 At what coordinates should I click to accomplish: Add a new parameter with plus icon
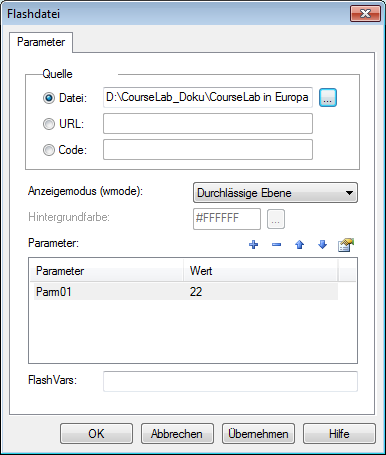point(253,245)
